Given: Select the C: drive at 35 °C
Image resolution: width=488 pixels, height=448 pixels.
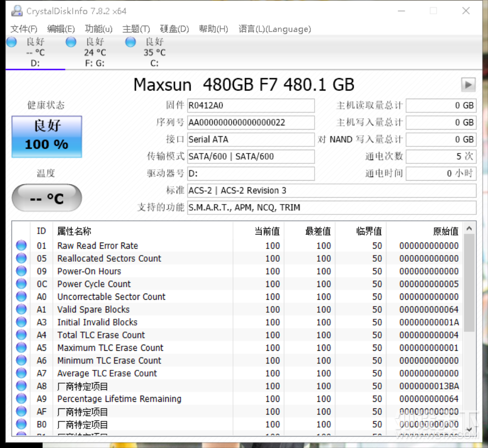Looking at the screenshot, I should [x=154, y=52].
